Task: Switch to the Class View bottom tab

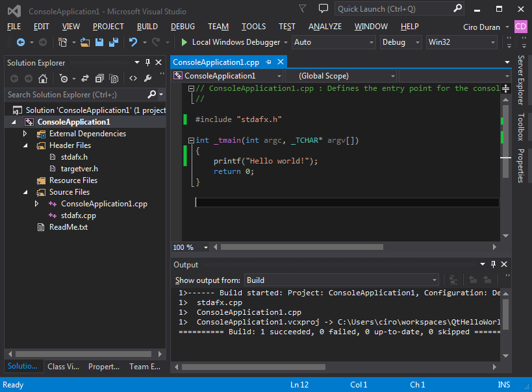Action: click(64, 367)
